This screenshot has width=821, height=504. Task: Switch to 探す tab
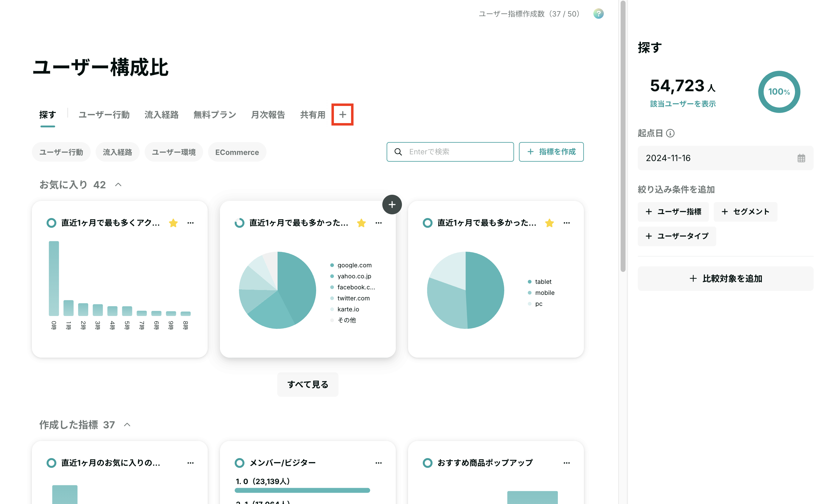point(48,115)
